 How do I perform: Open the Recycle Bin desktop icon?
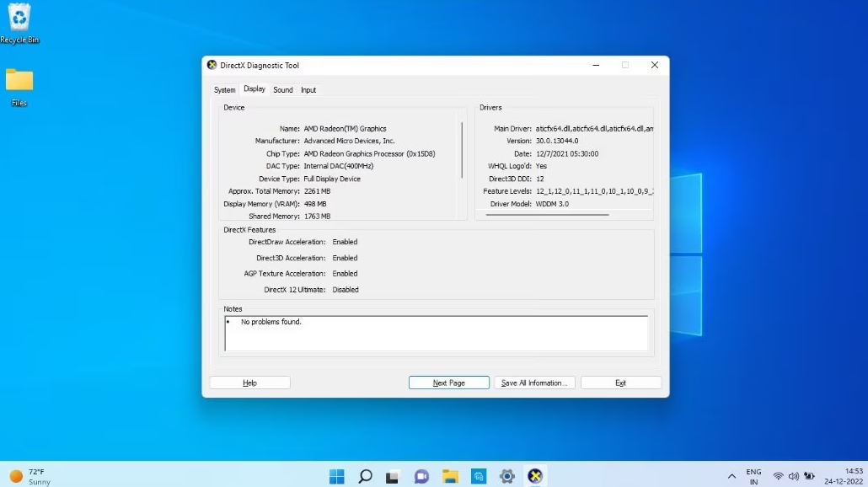point(19,23)
